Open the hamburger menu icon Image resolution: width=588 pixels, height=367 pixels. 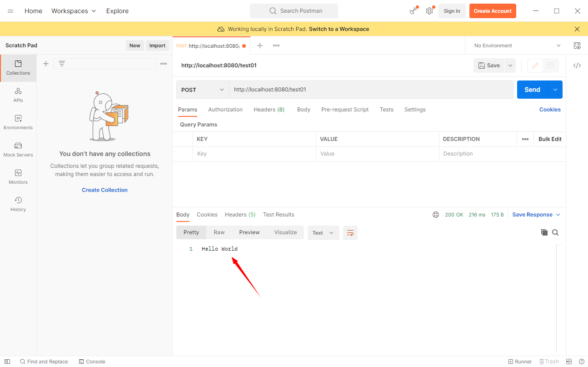tap(10, 11)
